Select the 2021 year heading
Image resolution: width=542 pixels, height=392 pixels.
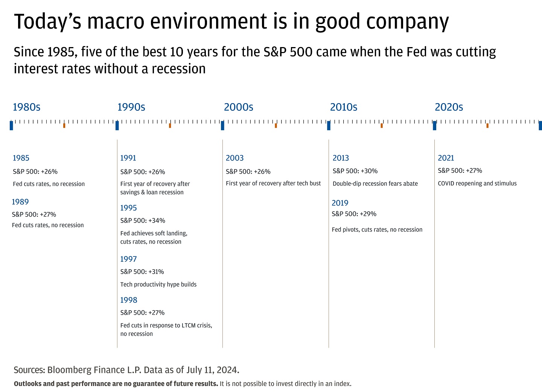click(x=446, y=158)
